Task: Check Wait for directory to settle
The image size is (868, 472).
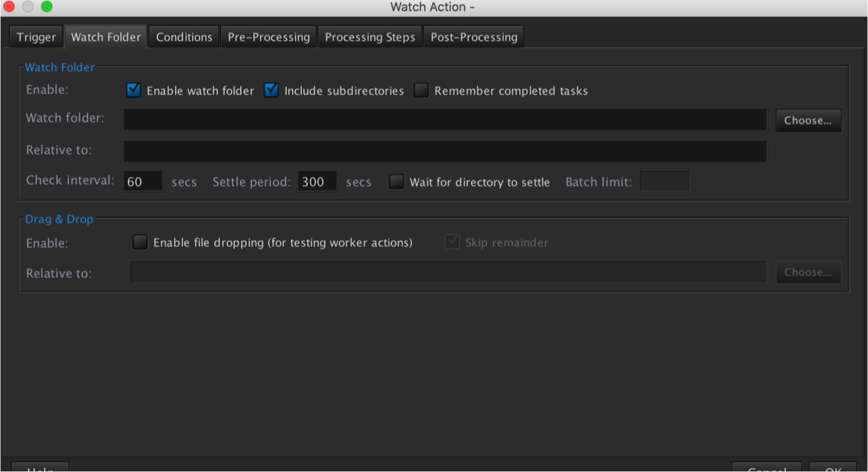Action: 397,182
